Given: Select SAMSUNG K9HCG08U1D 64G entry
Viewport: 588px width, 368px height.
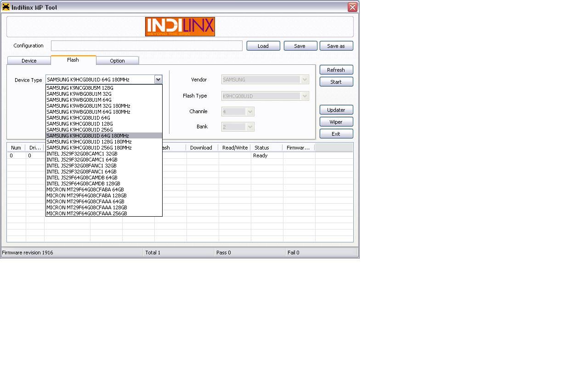Looking at the screenshot, I should 104,118.
